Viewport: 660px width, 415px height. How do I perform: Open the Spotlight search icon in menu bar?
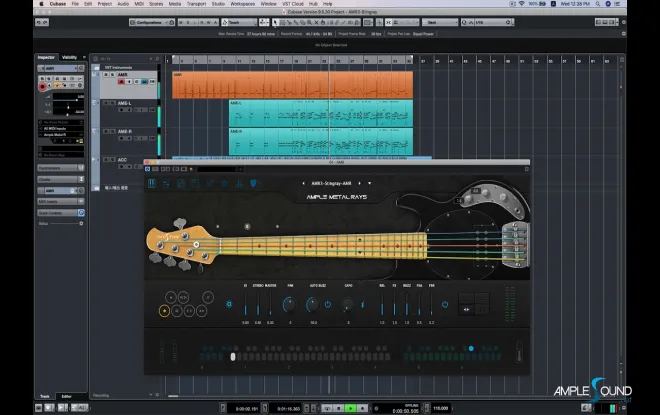coord(598,4)
